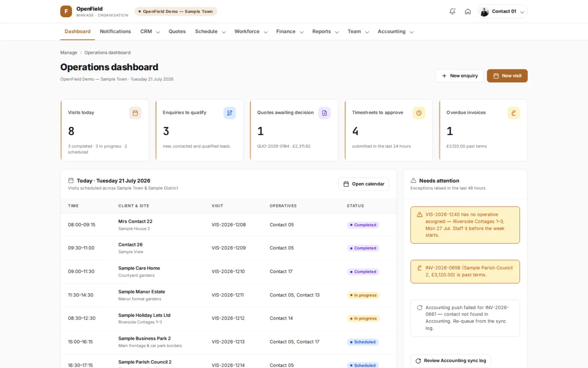Viewport: 588px width, 368px height.
Task: Click operatives Contact 05, Contact 13
Action: point(294,295)
